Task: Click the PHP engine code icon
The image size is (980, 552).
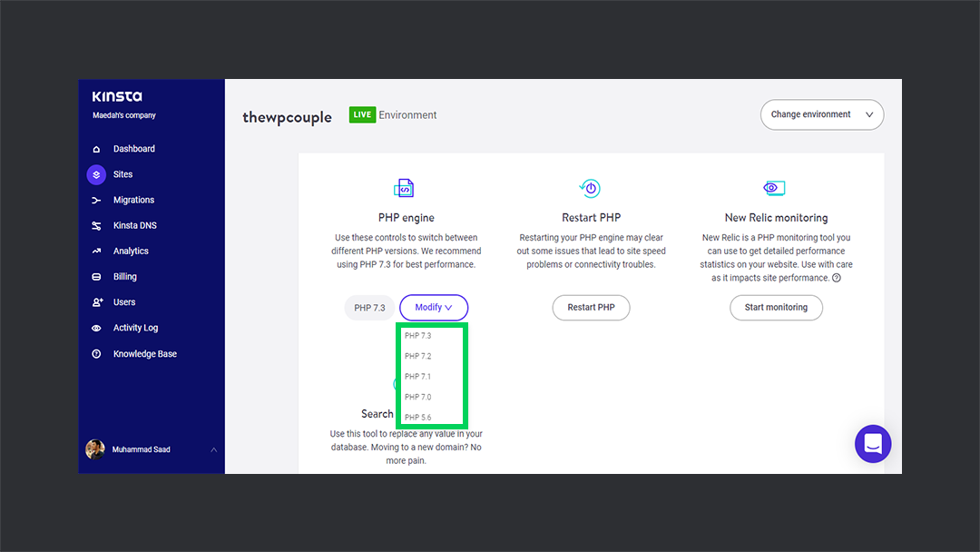Action: [404, 188]
